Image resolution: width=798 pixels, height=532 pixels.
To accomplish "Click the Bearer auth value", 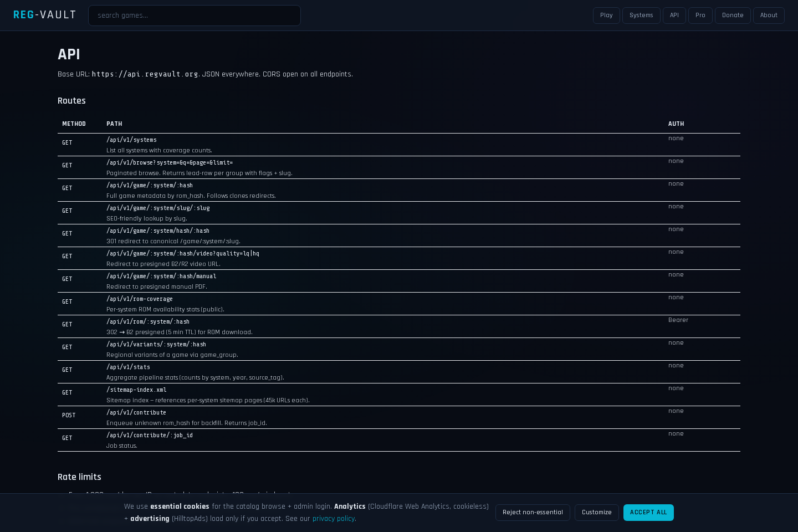I will (x=678, y=320).
